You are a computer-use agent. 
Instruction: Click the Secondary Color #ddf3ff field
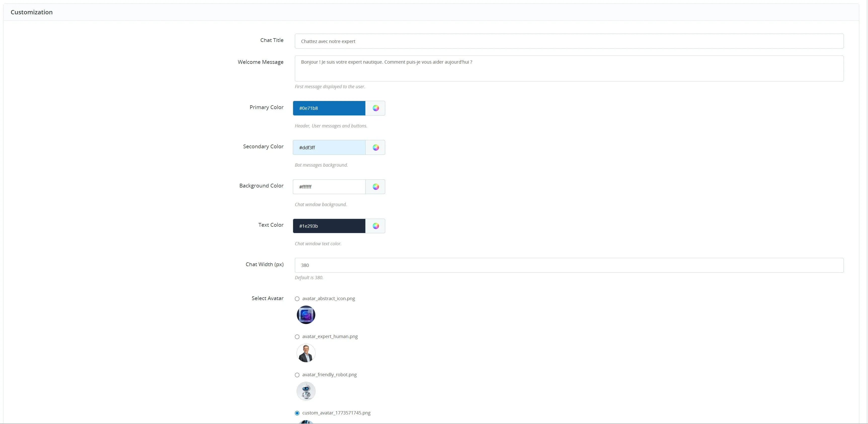[x=329, y=147]
